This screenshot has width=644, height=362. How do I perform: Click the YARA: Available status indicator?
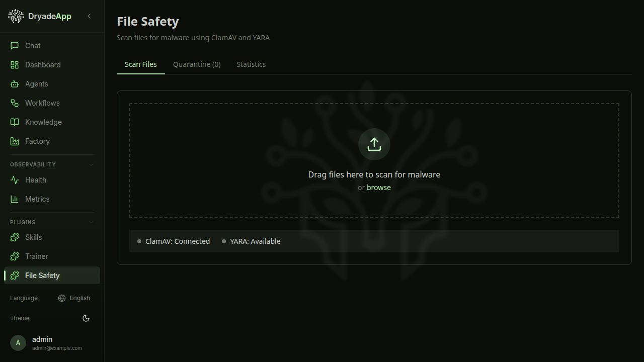[252, 241]
